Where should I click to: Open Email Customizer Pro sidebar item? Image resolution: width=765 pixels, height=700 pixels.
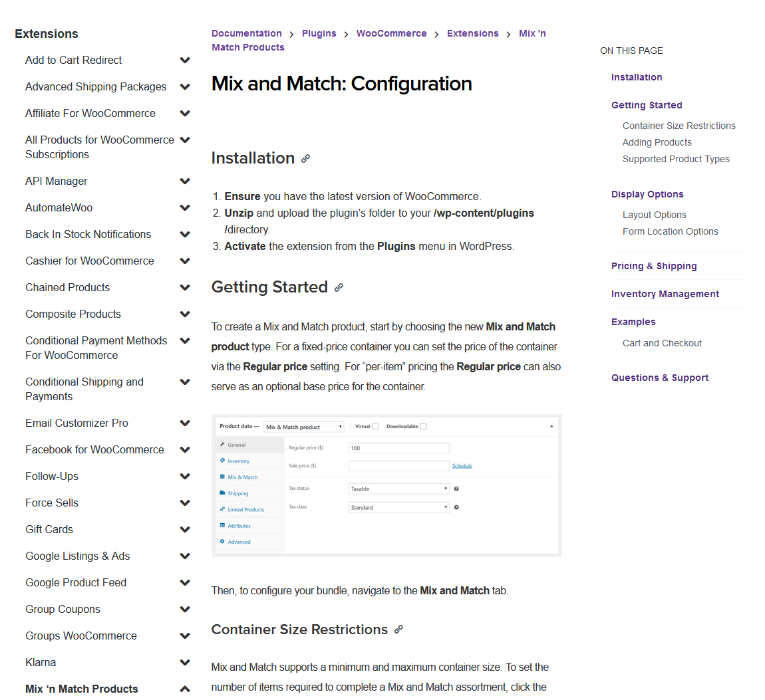click(x=76, y=423)
